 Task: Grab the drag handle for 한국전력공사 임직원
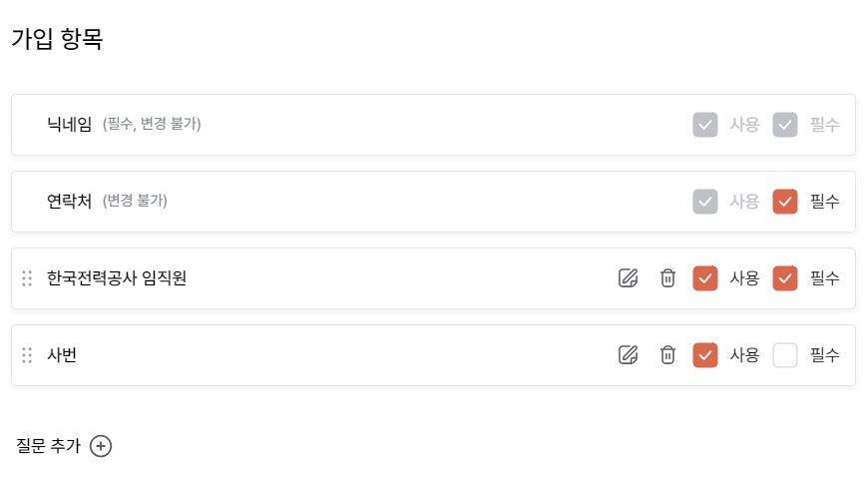click(x=27, y=277)
